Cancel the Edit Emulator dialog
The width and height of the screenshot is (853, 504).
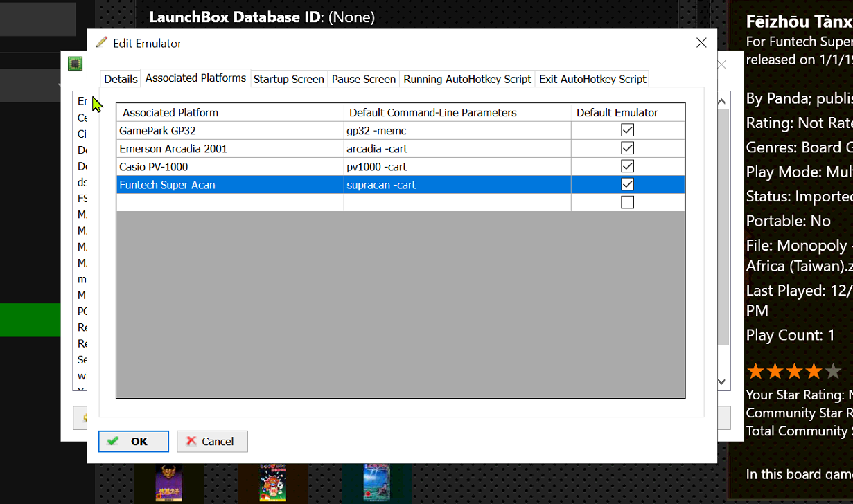(x=212, y=441)
